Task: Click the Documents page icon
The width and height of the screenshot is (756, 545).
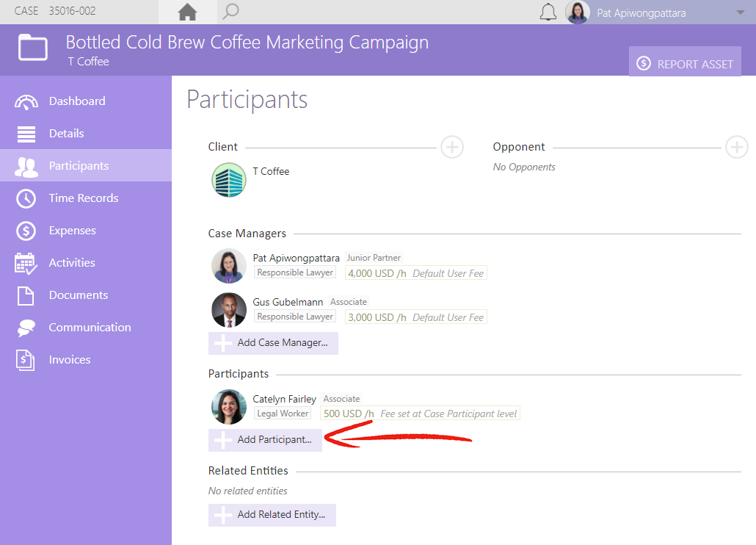Action: click(x=26, y=296)
